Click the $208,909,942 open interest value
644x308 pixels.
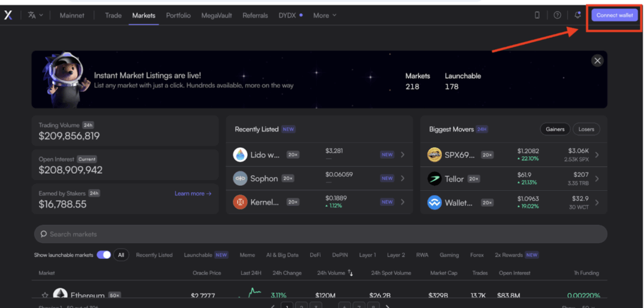pyautogui.click(x=70, y=170)
